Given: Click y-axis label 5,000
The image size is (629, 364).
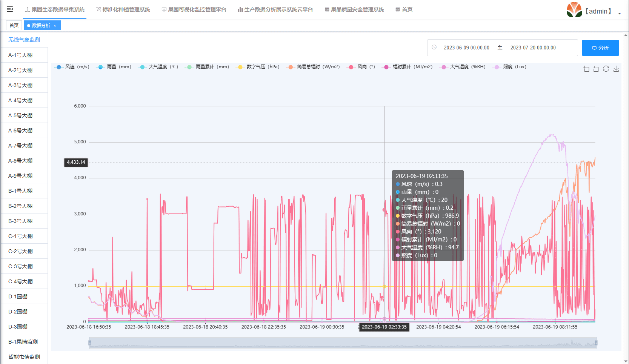Looking at the screenshot, I should pos(80,142).
